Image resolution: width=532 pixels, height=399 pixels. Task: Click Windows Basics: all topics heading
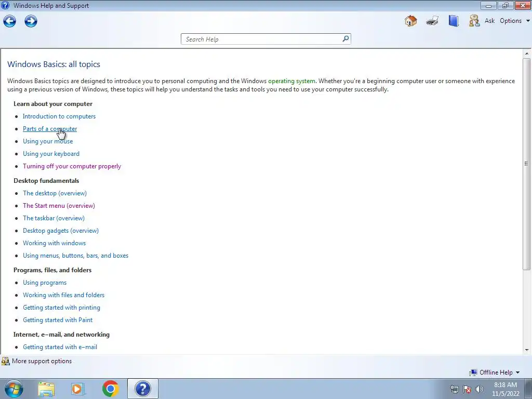(x=54, y=64)
